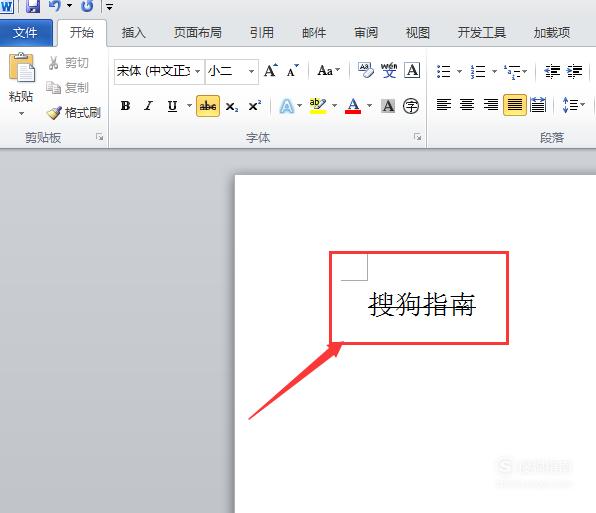
Task: Align text left
Action: click(444, 104)
